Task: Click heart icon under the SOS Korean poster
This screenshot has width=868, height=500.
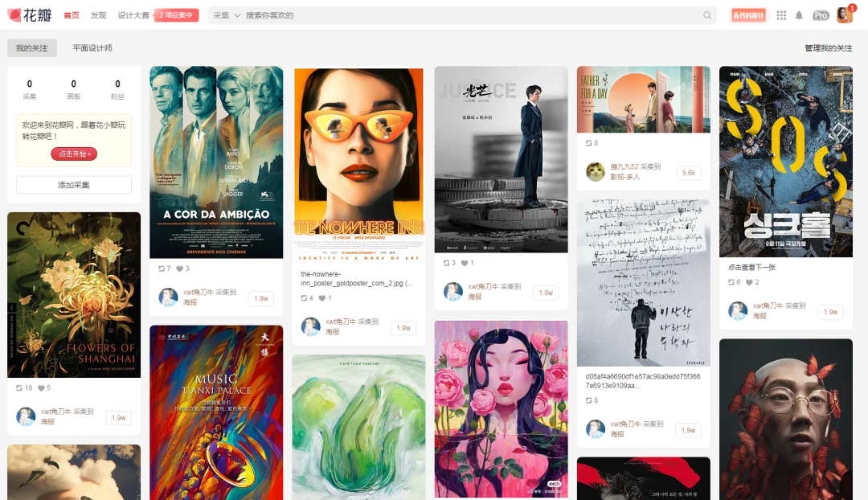Action: click(x=749, y=282)
